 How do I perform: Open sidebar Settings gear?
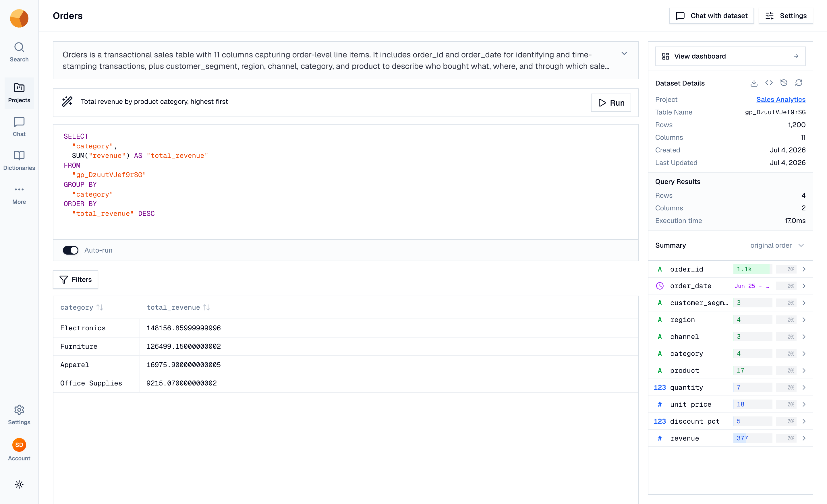tap(19, 415)
